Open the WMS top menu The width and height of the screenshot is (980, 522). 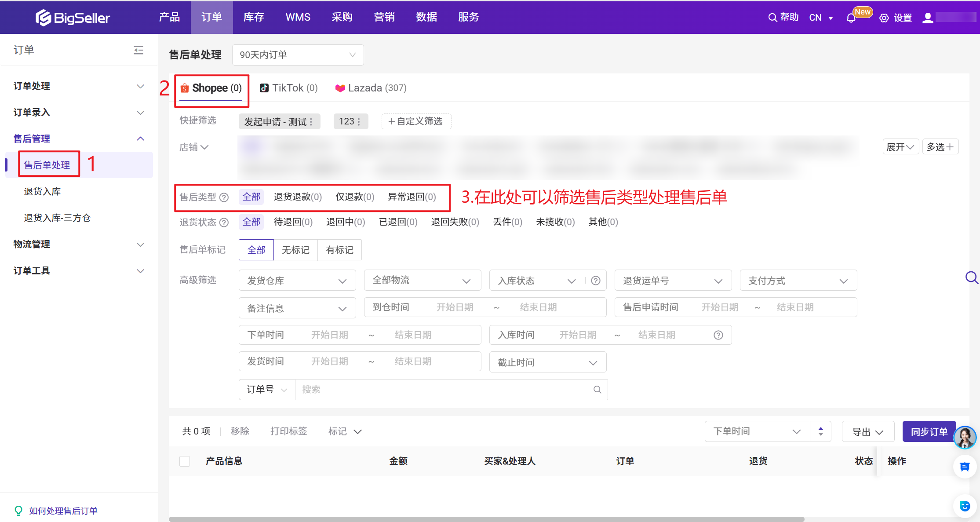click(298, 17)
